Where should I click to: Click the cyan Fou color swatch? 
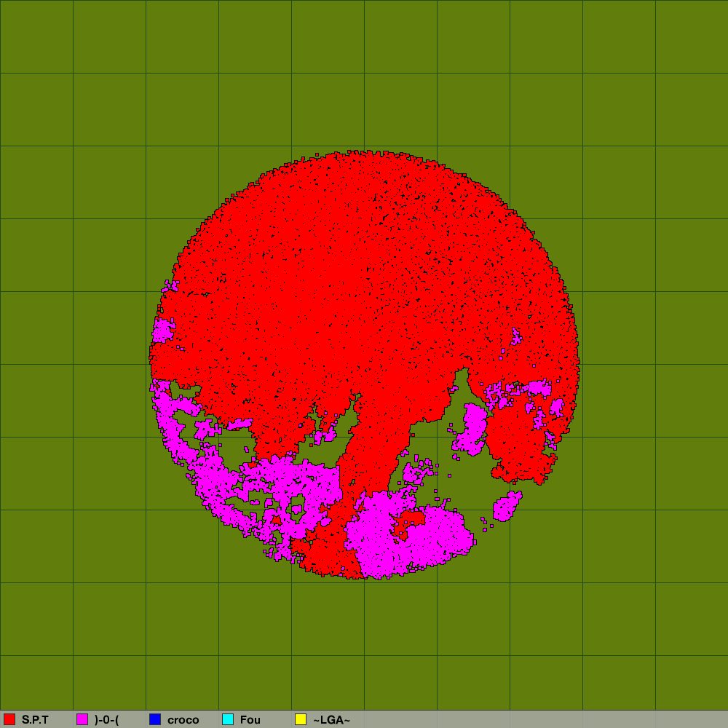[x=228, y=719]
